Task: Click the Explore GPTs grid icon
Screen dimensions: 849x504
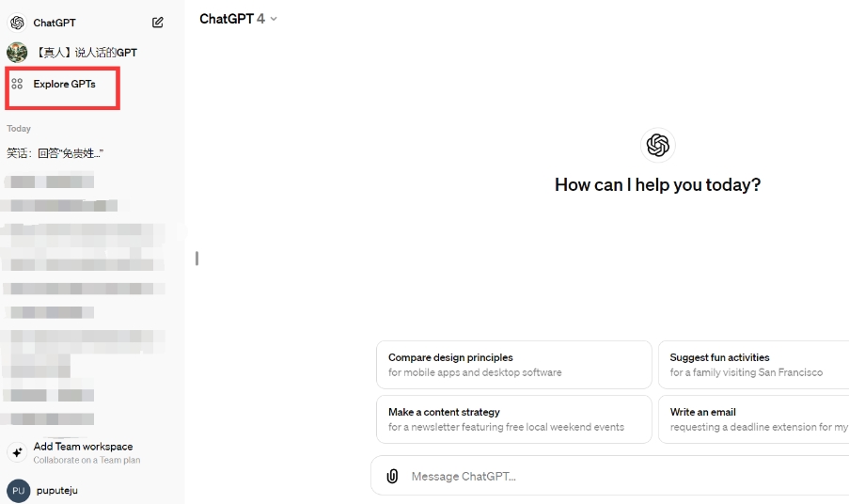Action: coord(17,84)
